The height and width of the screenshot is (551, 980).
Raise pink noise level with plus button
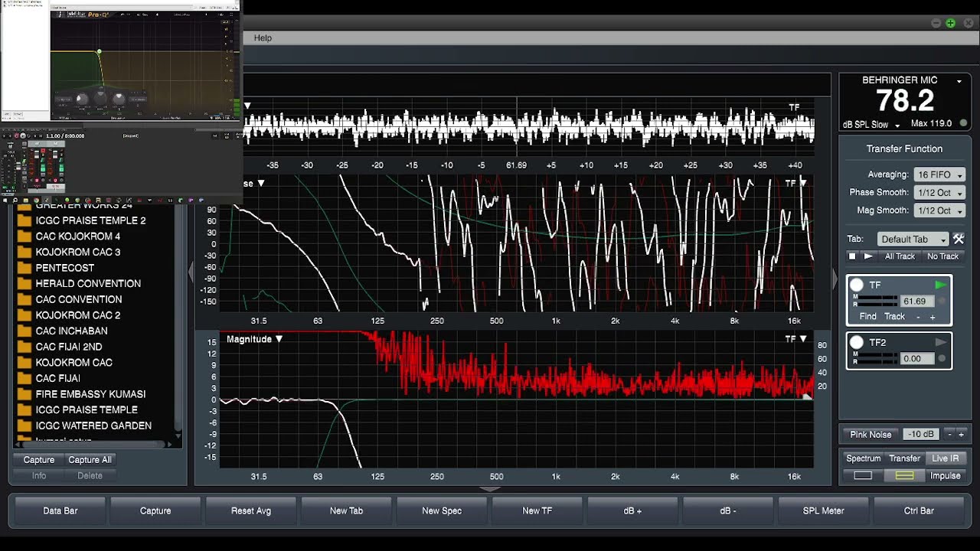[962, 434]
